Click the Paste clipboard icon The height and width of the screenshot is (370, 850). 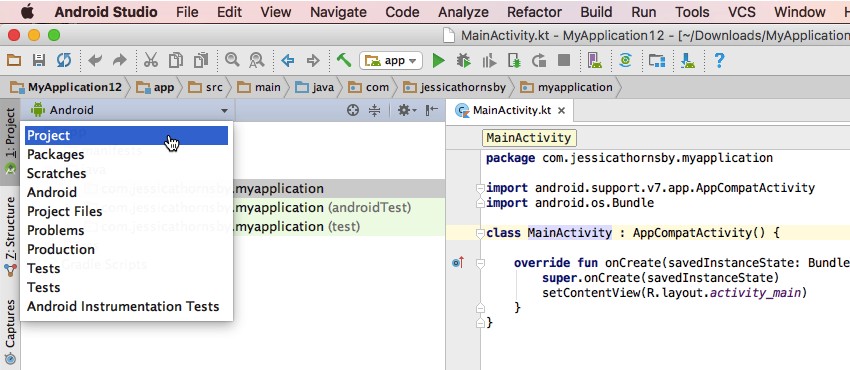click(x=201, y=60)
